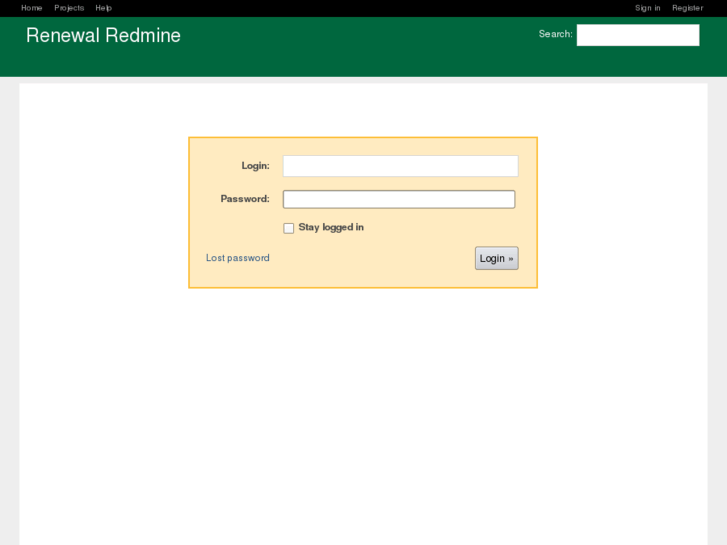Click the Stay logged in label text
727x545 pixels.
point(331,227)
